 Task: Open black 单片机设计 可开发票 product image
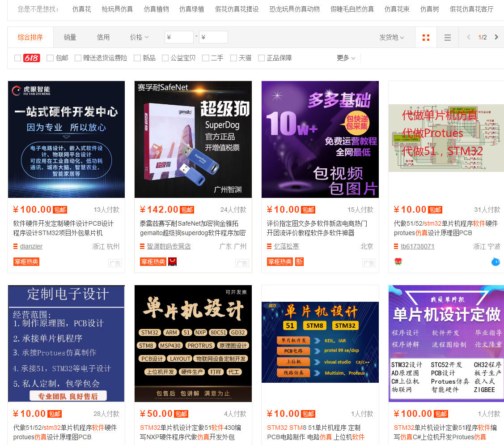[x=193, y=344]
